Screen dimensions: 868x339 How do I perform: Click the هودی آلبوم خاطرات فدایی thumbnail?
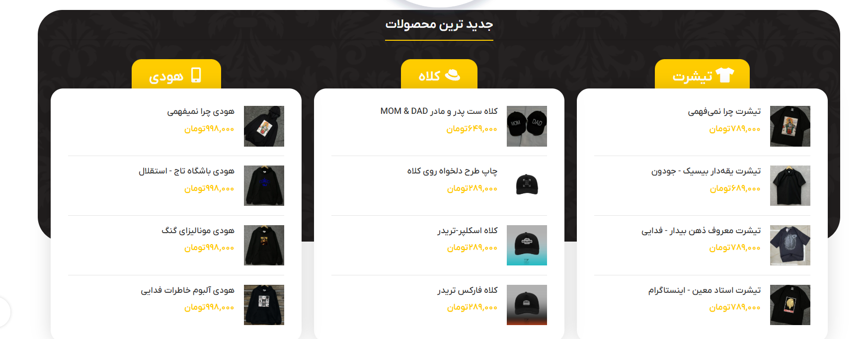(x=264, y=305)
